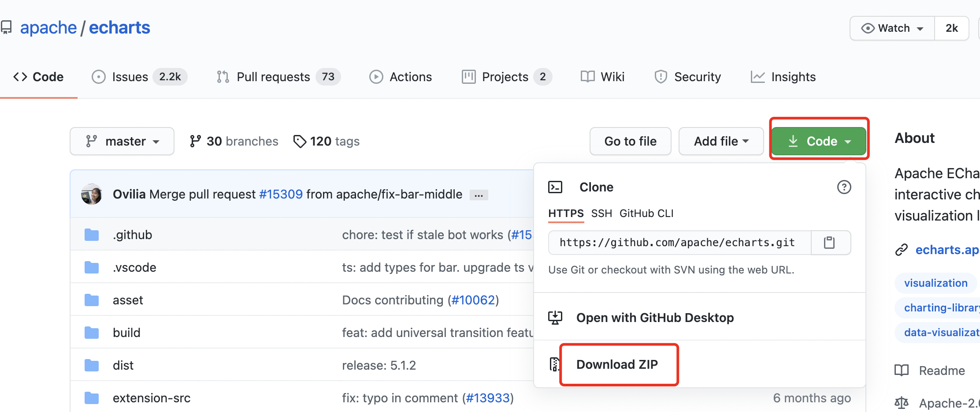
Task: View the 120 tags link
Action: 327,141
